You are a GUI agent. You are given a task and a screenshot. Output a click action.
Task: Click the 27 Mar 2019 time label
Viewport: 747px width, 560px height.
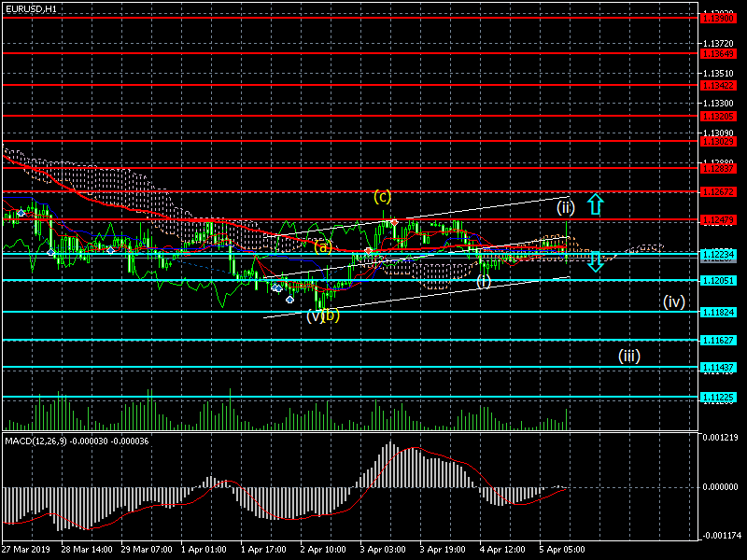(x=26, y=550)
